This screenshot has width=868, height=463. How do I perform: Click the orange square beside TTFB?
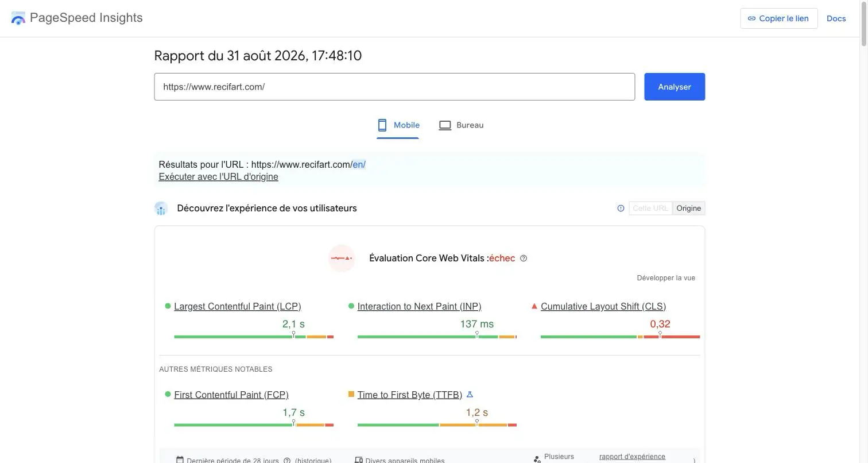tap(351, 395)
